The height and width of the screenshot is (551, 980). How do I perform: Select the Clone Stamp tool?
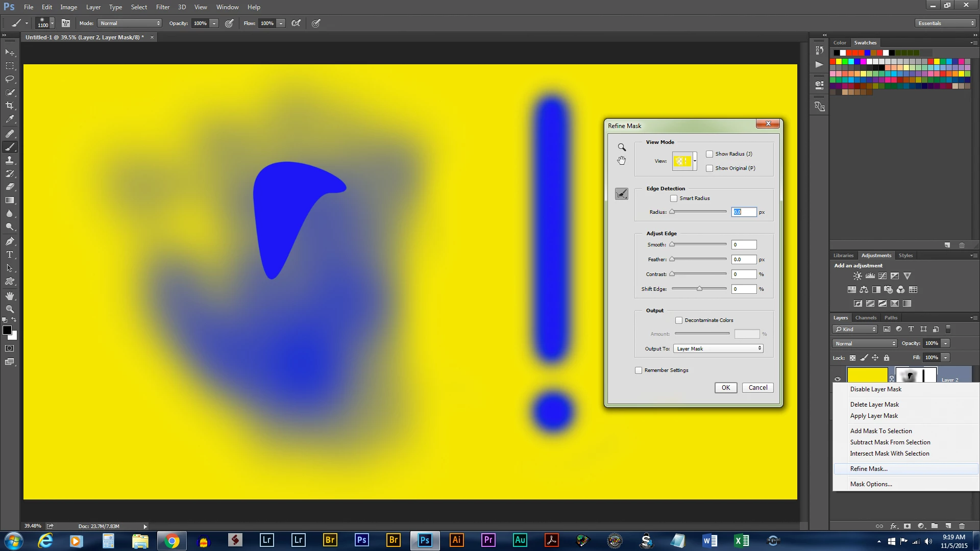click(x=10, y=160)
